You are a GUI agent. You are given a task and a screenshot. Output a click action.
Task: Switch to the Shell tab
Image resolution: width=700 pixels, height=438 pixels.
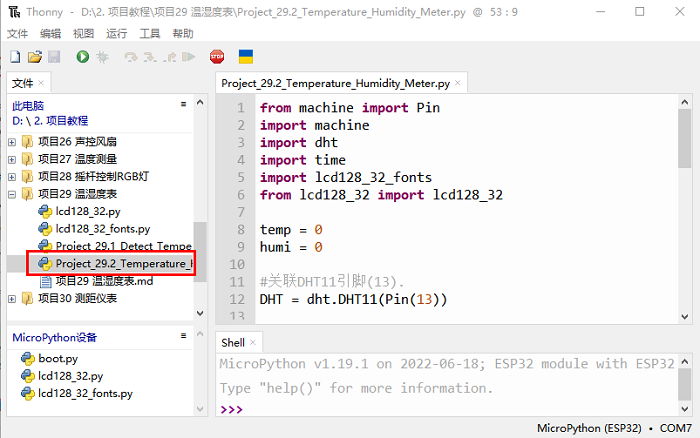pyautogui.click(x=232, y=342)
